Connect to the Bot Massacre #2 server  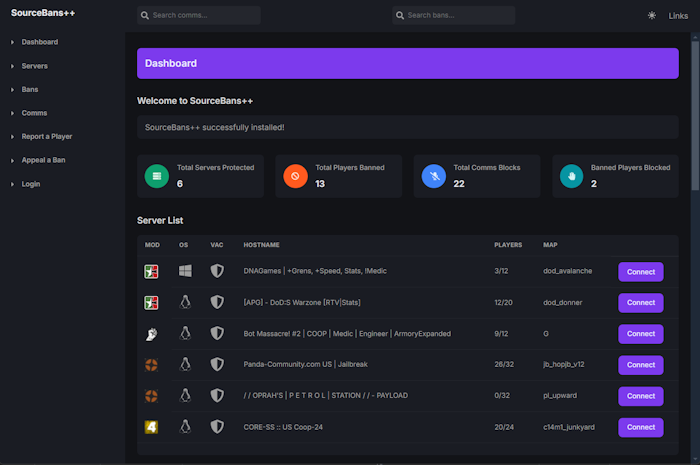(641, 334)
